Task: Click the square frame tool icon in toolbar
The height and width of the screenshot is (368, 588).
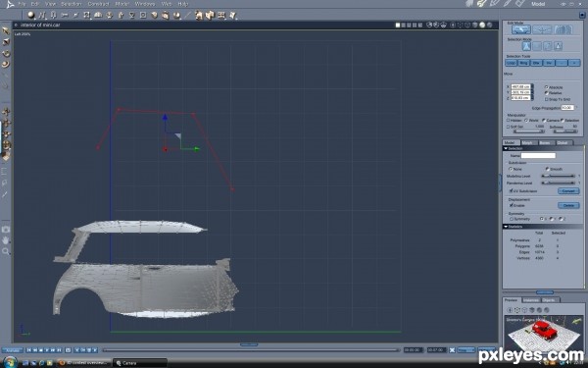Action: 143,15
